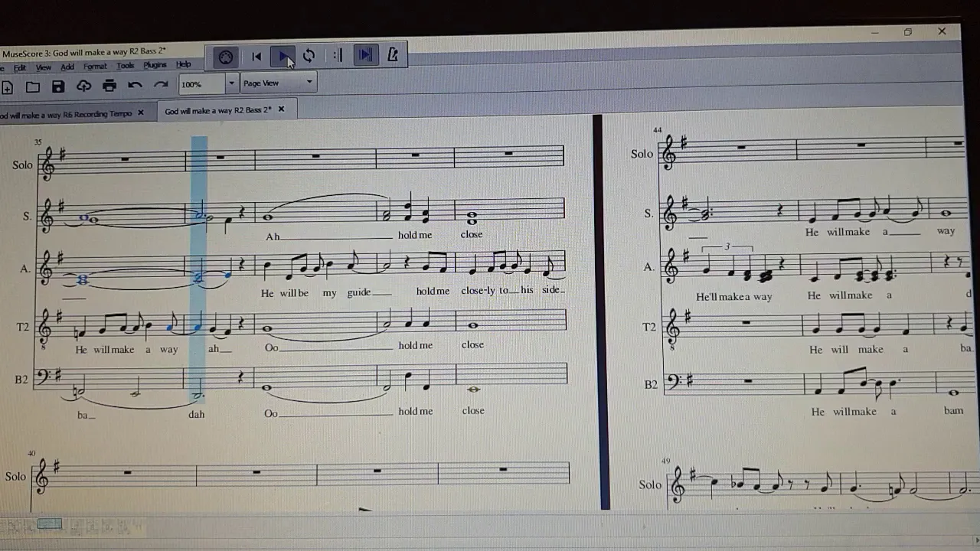Viewport: 980px width, 551px height.
Task: Click the T2 staff label on the left page
Action: pos(23,328)
